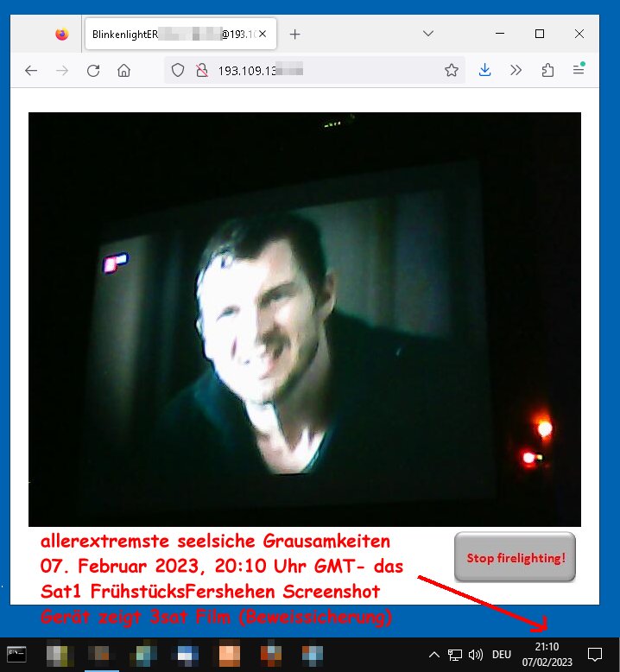
Task: Click the Firefox logo icon
Action: (x=62, y=34)
